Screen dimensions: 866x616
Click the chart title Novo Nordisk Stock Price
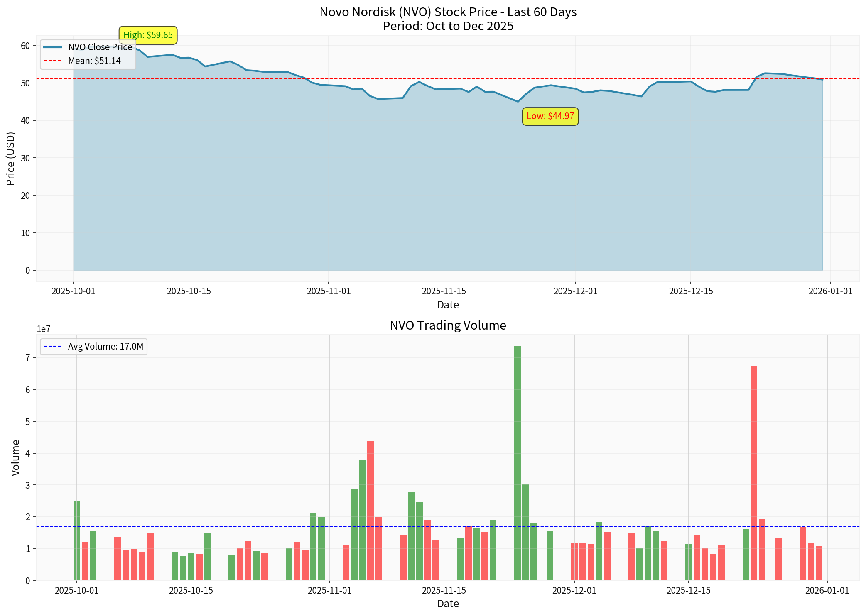[448, 12]
